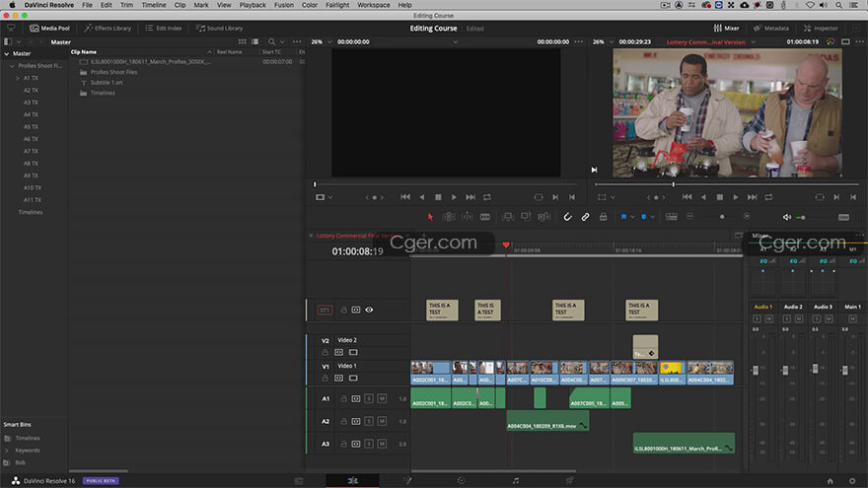
Task: Open the Workspace menu
Action: (x=374, y=4)
